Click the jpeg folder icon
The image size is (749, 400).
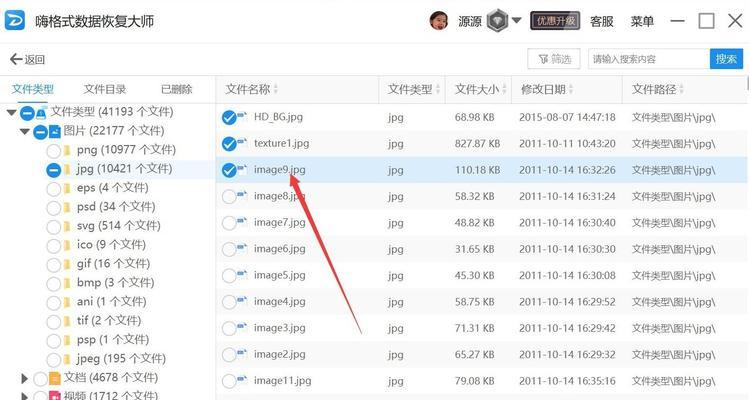point(67,359)
